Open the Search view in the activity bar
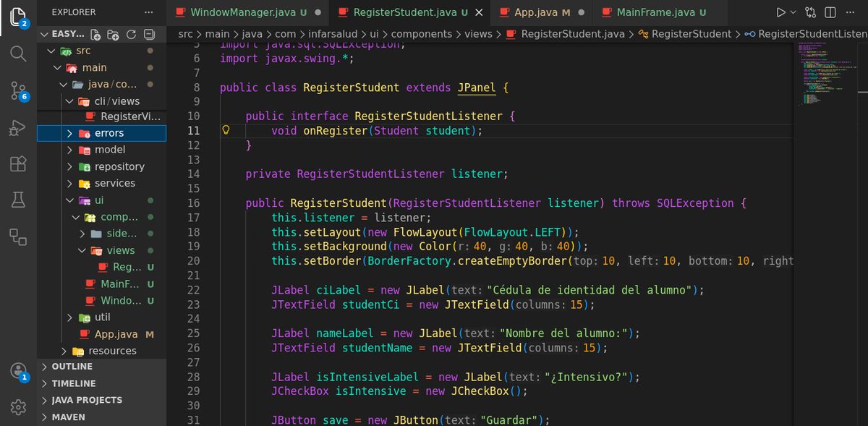 pos(18,53)
